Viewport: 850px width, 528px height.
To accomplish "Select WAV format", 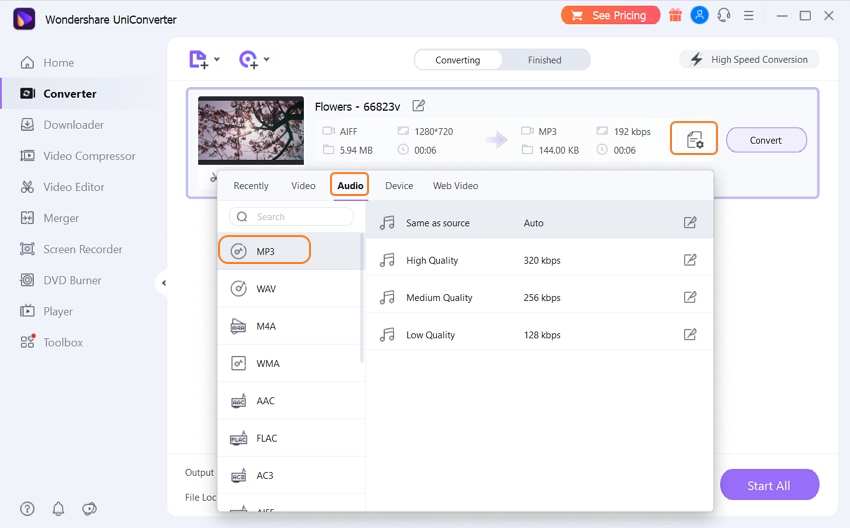I will 289,288.
